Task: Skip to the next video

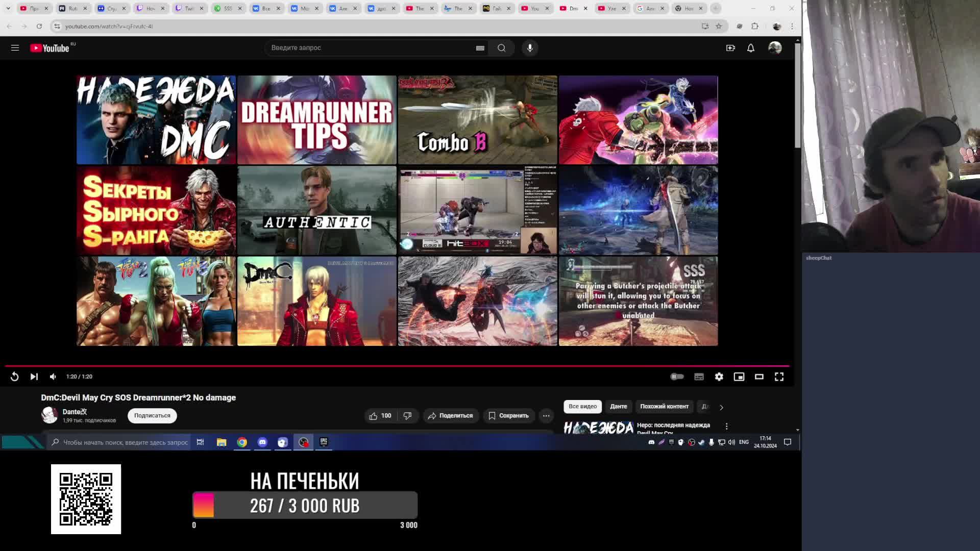Action: pos(34,377)
